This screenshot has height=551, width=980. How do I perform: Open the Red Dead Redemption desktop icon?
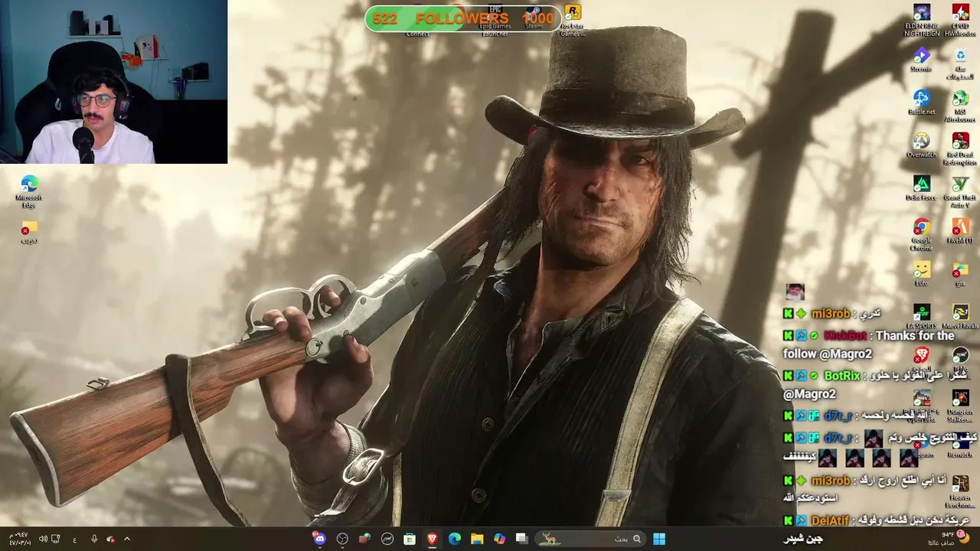(960, 148)
